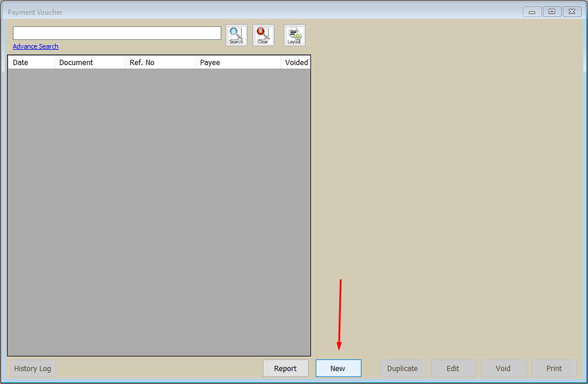Screen dimensions: 588x384
Task: Click the Edit button
Action: 454,368
